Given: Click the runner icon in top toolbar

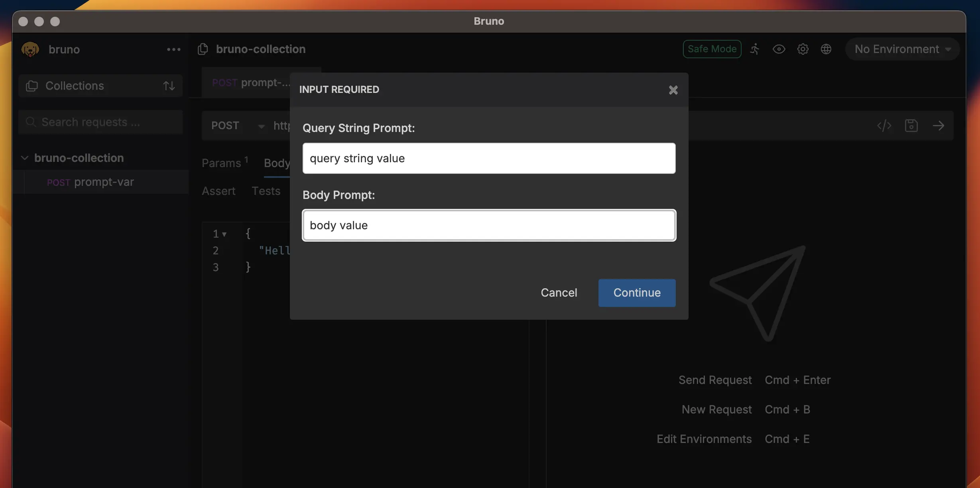Looking at the screenshot, I should point(755,49).
